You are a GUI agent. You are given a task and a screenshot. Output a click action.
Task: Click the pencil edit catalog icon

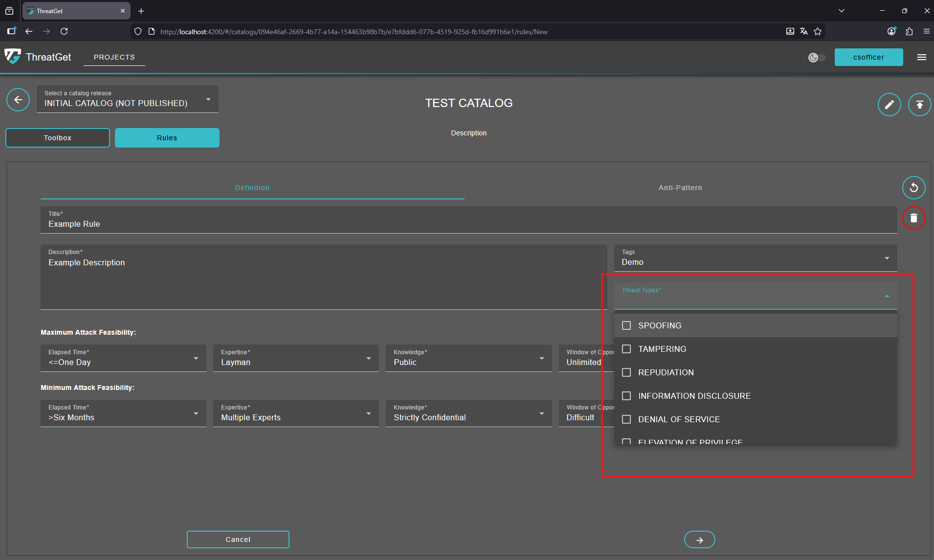coord(889,105)
